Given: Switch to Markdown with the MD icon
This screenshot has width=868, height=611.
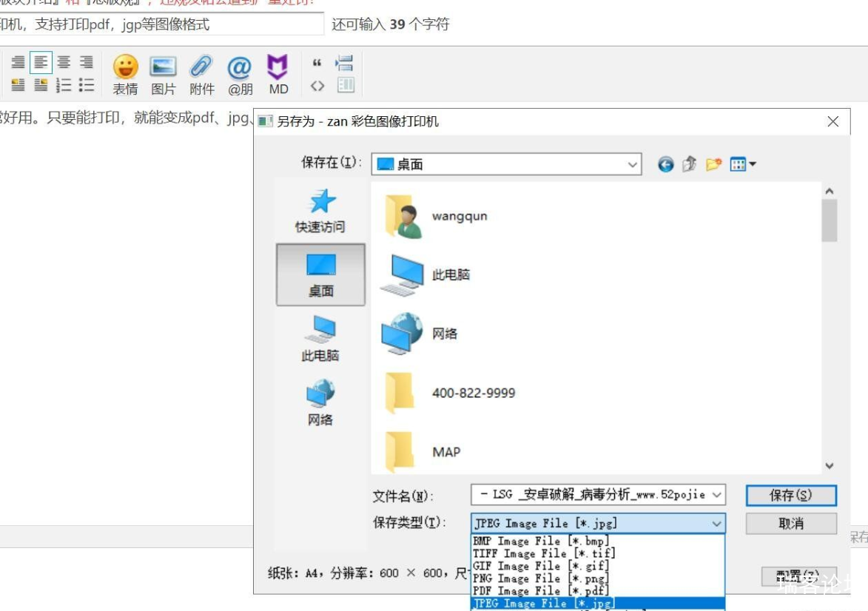Looking at the screenshot, I should tap(278, 75).
